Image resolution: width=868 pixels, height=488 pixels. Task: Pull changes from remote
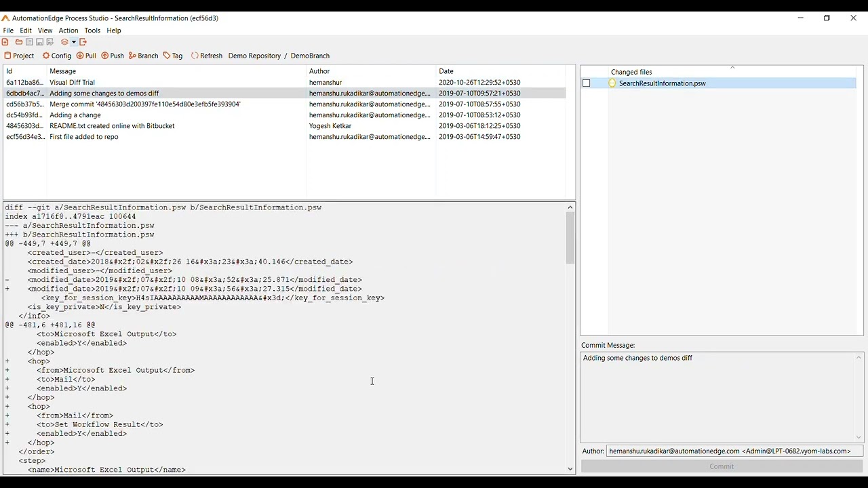86,56
